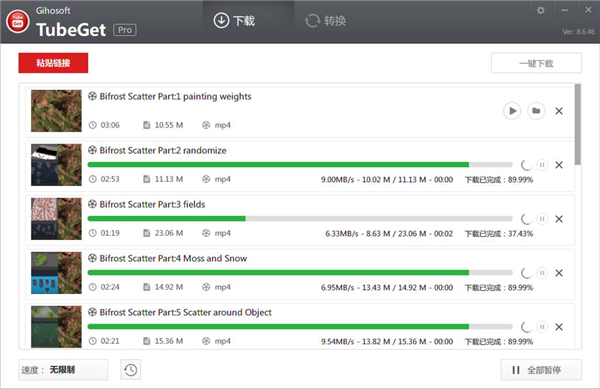Click Part:4 Moss and Snow progress bar
This screenshot has width=600, height=389.
point(300,272)
